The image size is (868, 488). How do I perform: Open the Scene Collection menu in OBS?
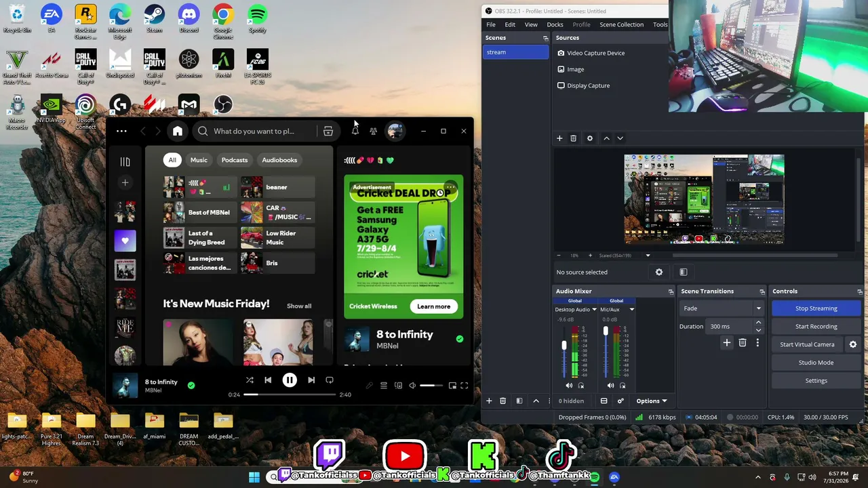[621, 24]
